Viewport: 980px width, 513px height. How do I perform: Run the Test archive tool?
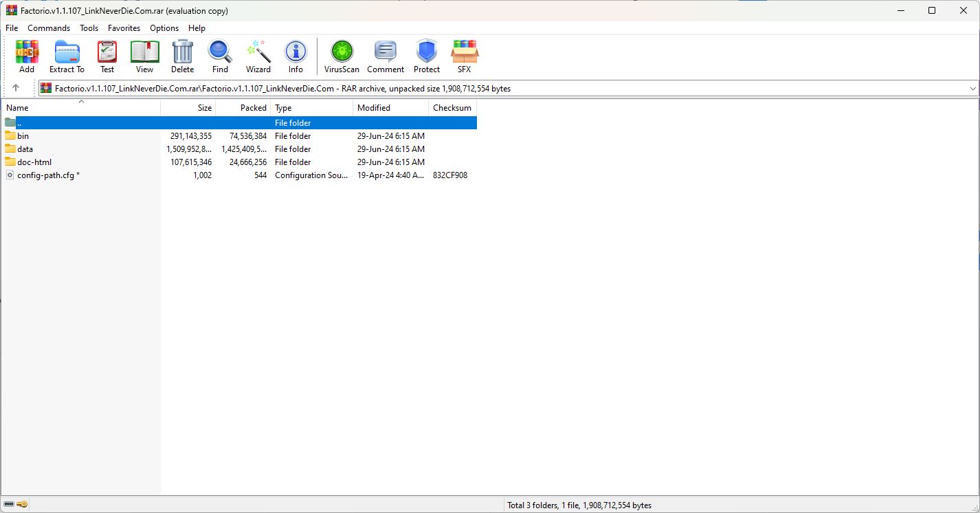[107, 56]
